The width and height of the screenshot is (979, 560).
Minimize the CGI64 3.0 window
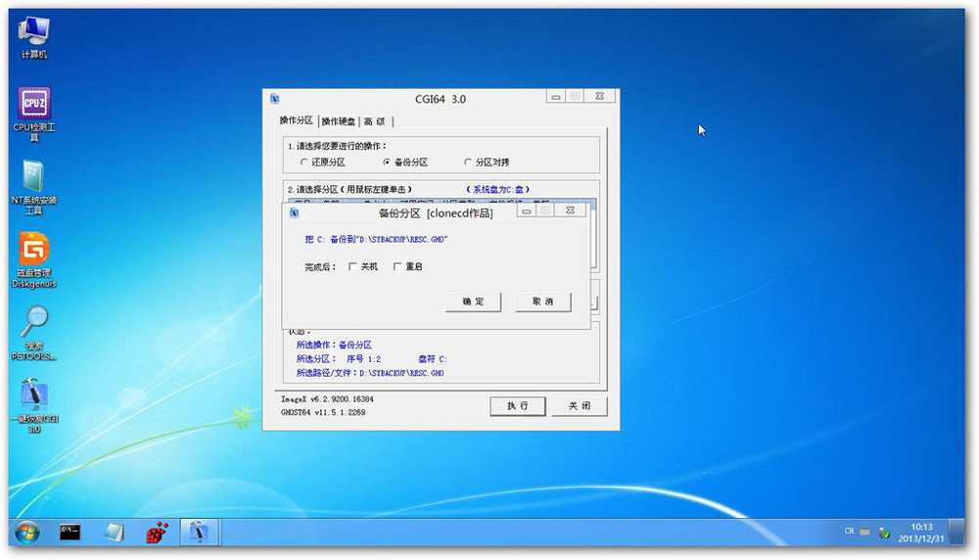pyautogui.click(x=556, y=96)
